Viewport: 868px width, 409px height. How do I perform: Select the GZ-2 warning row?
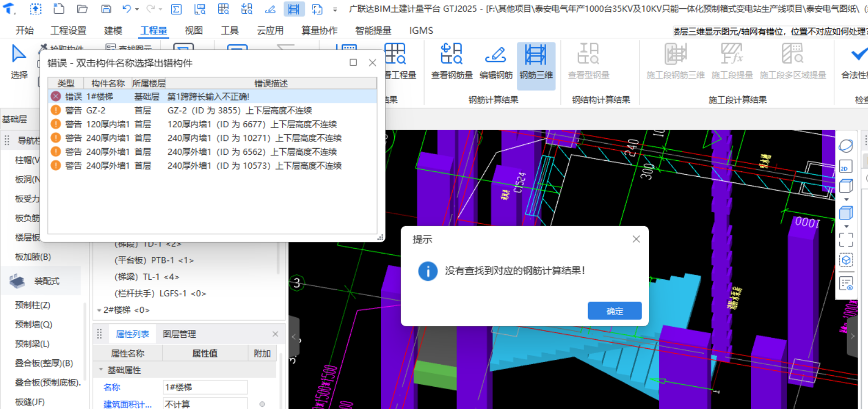pyautogui.click(x=213, y=110)
